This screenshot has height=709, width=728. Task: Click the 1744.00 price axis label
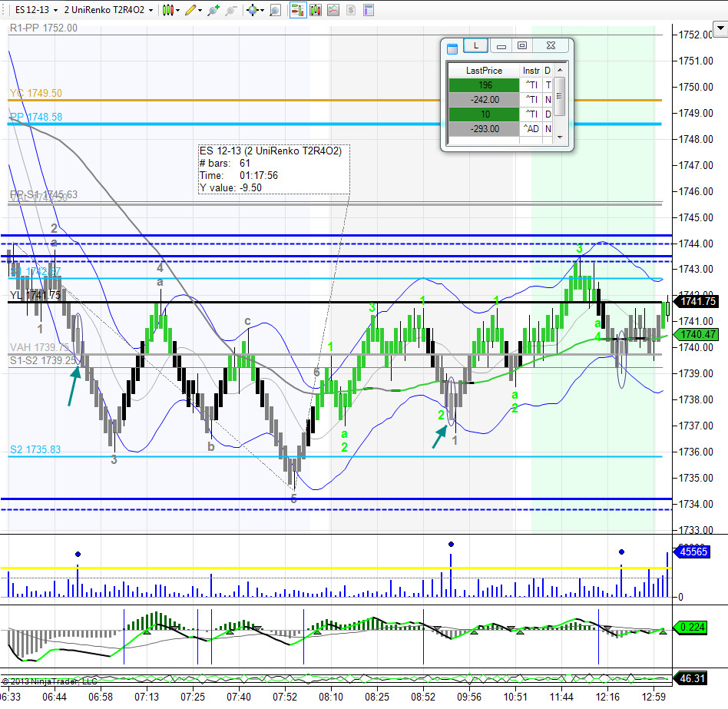coord(696,244)
